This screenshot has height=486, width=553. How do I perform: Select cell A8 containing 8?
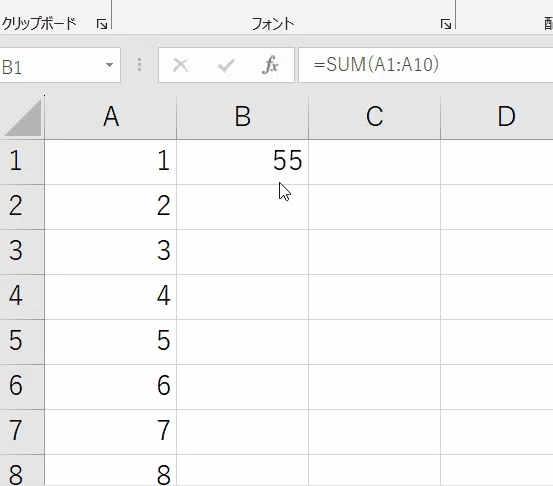tap(111, 470)
